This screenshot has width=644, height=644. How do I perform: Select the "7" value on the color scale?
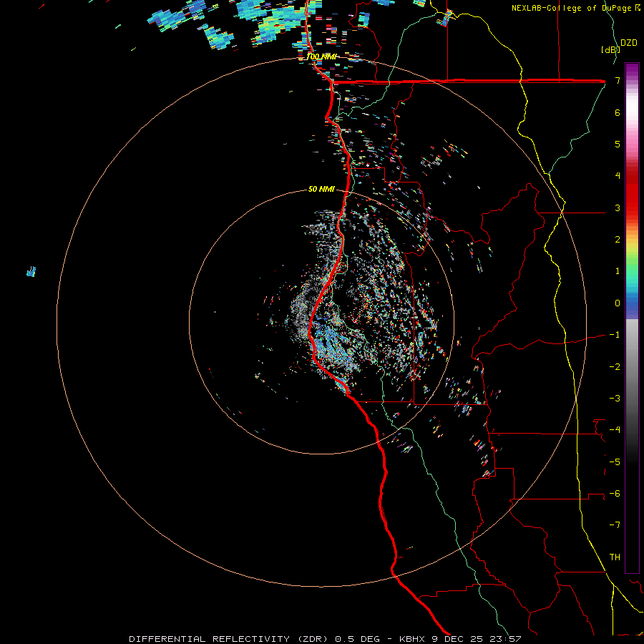(x=618, y=80)
